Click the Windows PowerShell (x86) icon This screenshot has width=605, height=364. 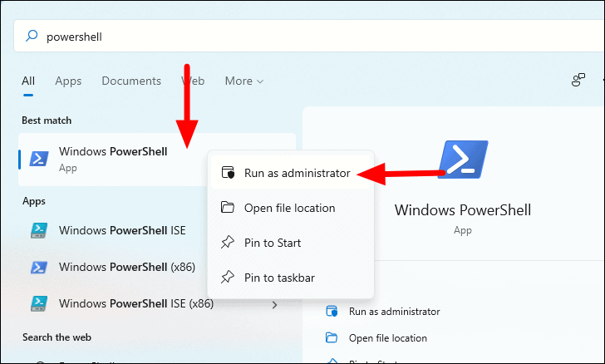click(39, 267)
